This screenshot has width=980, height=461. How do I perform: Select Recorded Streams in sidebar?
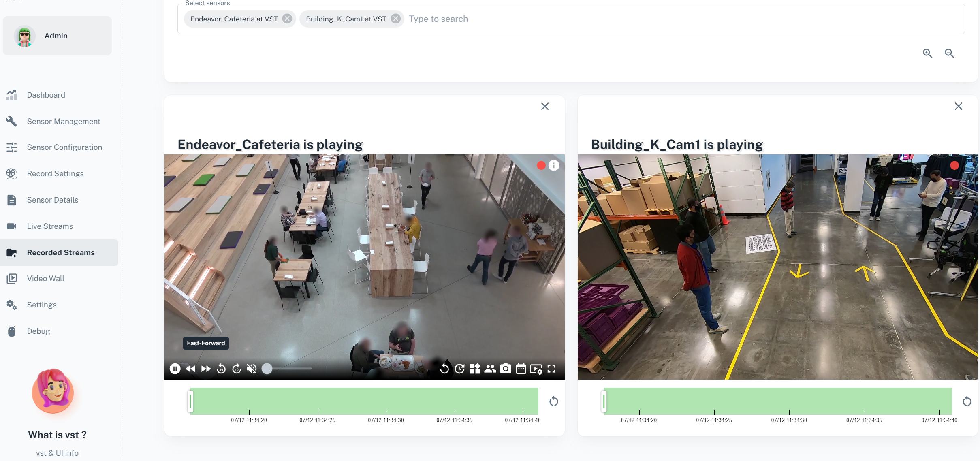pyautogui.click(x=59, y=252)
